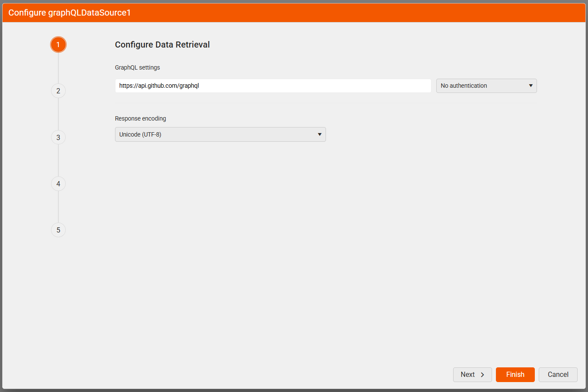
Task: Select step 4 in the wizard stepper
Action: point(58,184)
